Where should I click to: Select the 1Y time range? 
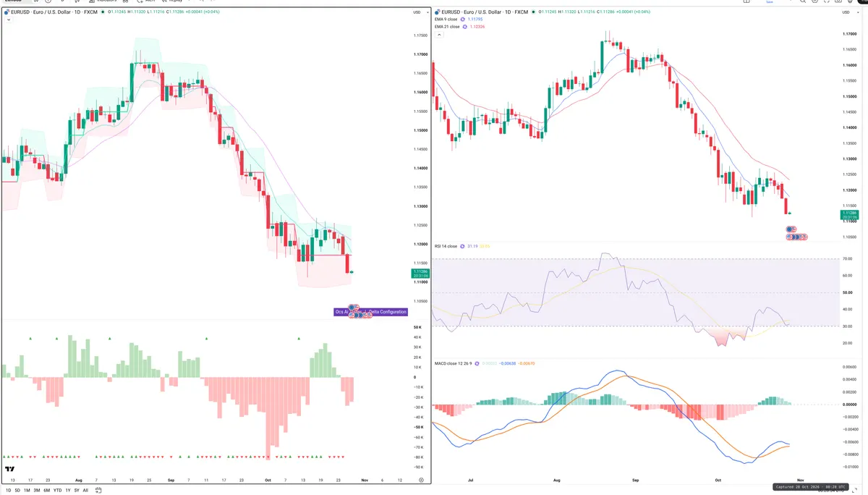pos(68,490)
